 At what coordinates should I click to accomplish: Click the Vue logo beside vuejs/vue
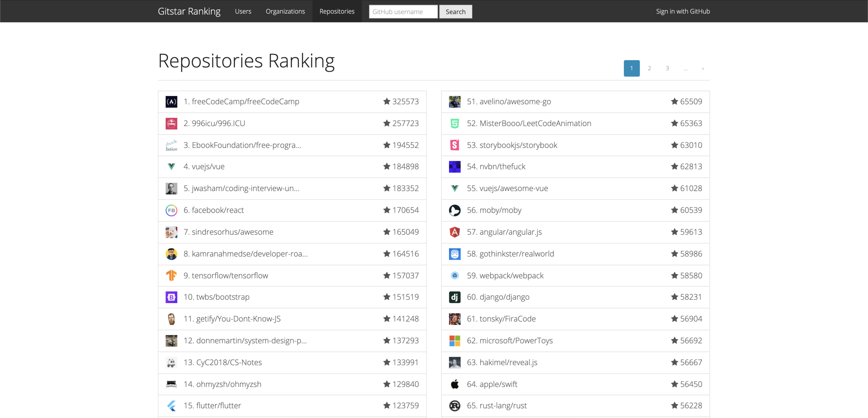tap(171, 167)
